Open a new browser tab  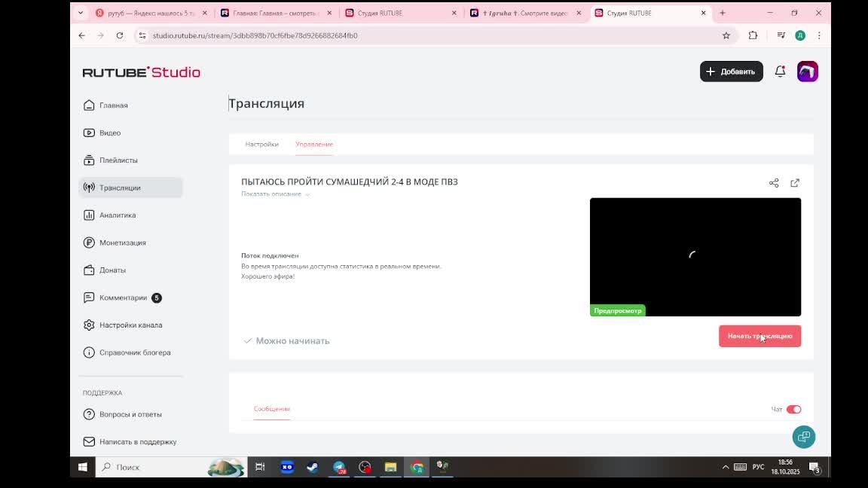point(723,13)
